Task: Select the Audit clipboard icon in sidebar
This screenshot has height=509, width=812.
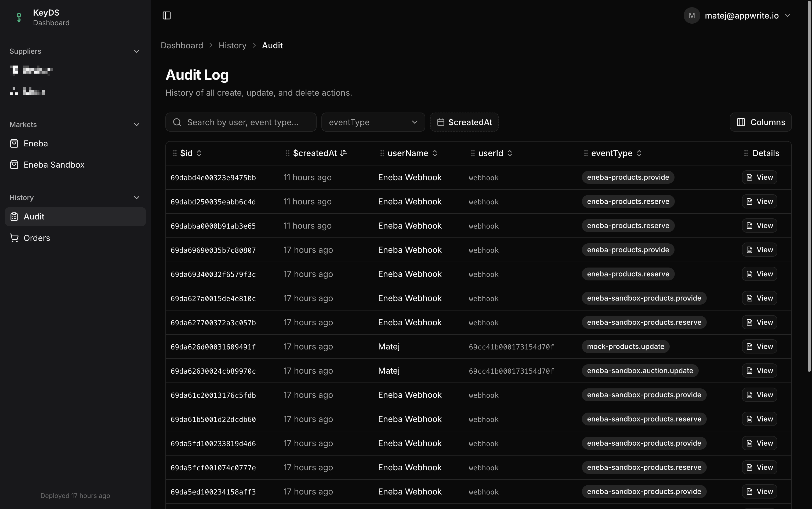Action: click(14, 216)
